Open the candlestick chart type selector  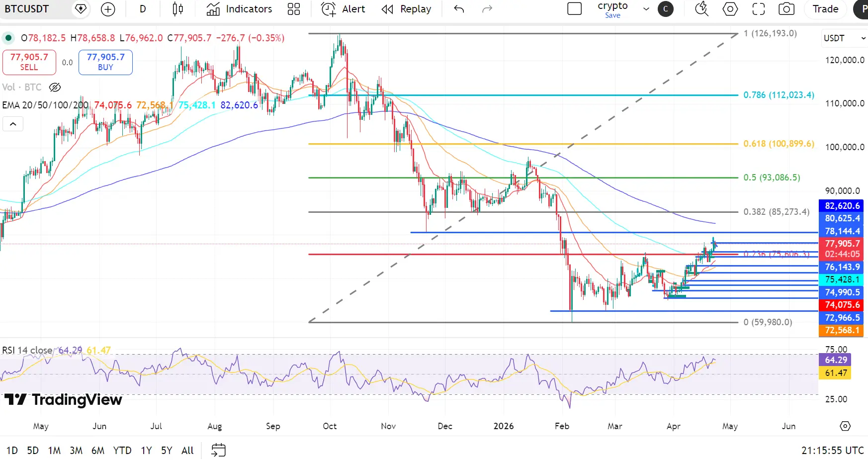coord(177,9)
